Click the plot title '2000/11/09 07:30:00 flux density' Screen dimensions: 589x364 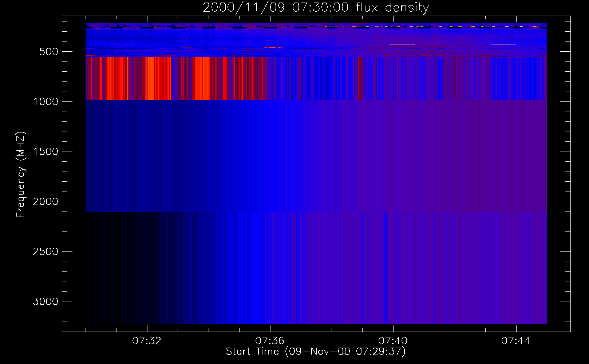[316, 8]
